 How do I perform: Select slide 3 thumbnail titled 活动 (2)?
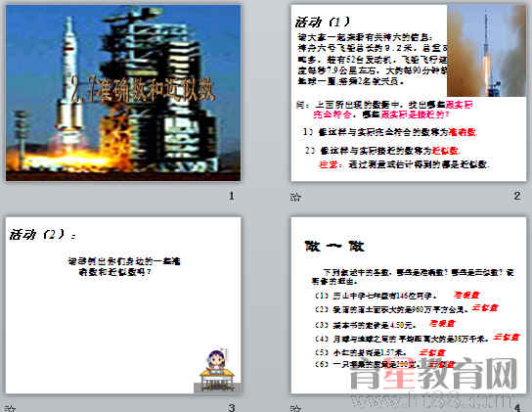123,305
